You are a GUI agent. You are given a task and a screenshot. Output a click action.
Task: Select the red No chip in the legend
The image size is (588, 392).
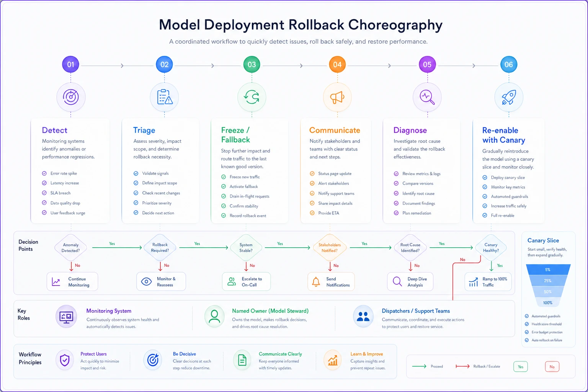pyautogui.click(x=552, y=367)
